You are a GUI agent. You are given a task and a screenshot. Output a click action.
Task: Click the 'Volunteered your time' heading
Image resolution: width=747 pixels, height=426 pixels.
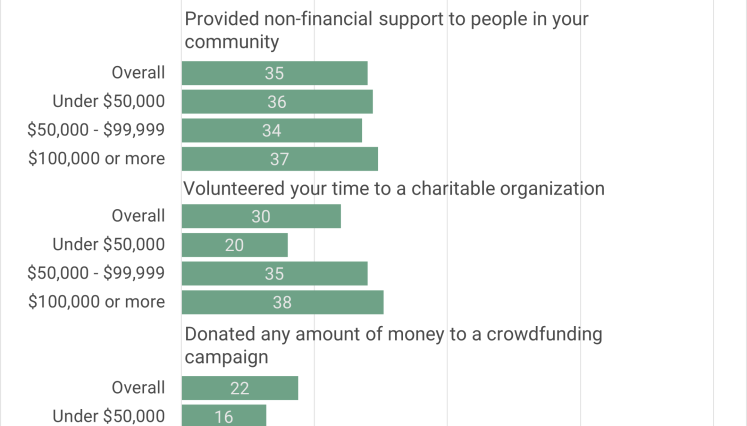pyautogui.click(x=394, y=189)
